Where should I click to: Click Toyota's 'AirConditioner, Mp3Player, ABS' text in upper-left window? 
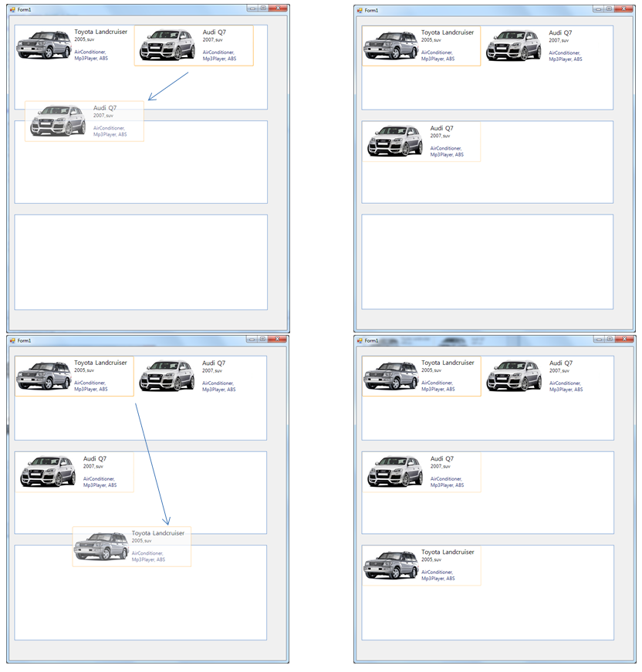[x=91, y=55]
